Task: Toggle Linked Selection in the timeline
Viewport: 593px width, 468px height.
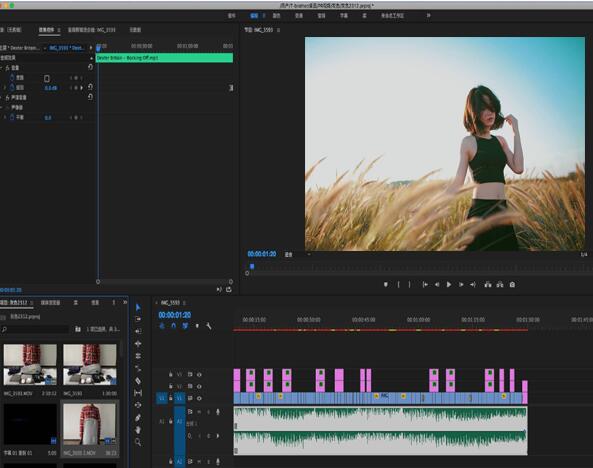Action: click(x=185, y=326)
